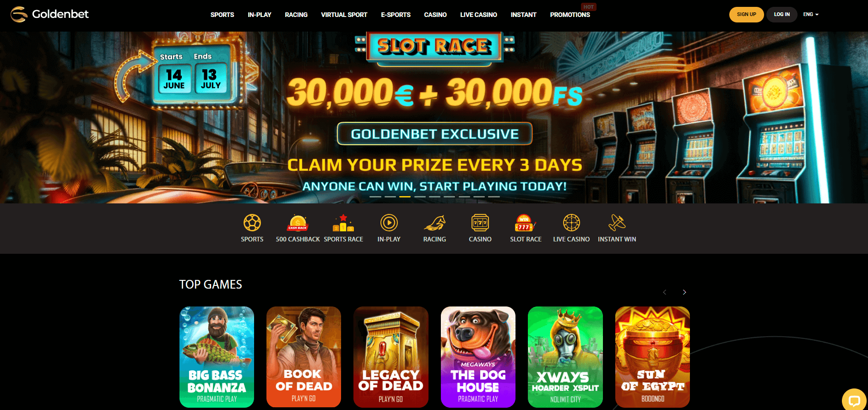
Task: Click the Goldenbet logo
Action: (x=49, y=14)
